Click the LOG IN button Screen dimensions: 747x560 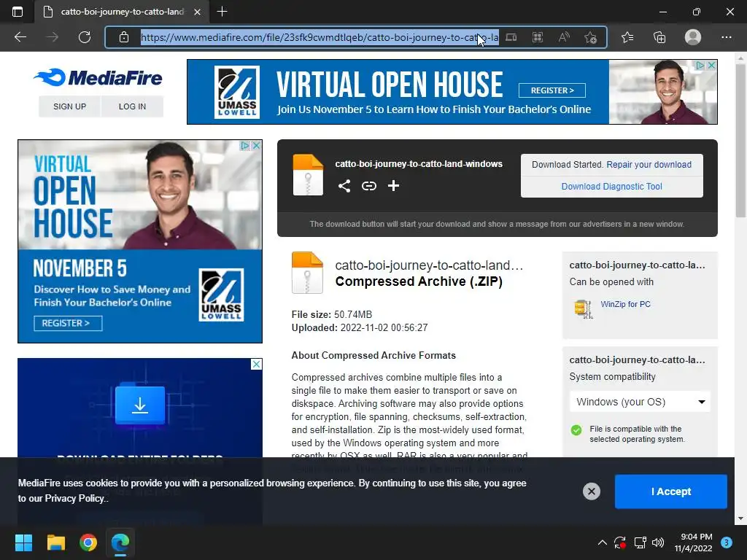click(133, 106)
